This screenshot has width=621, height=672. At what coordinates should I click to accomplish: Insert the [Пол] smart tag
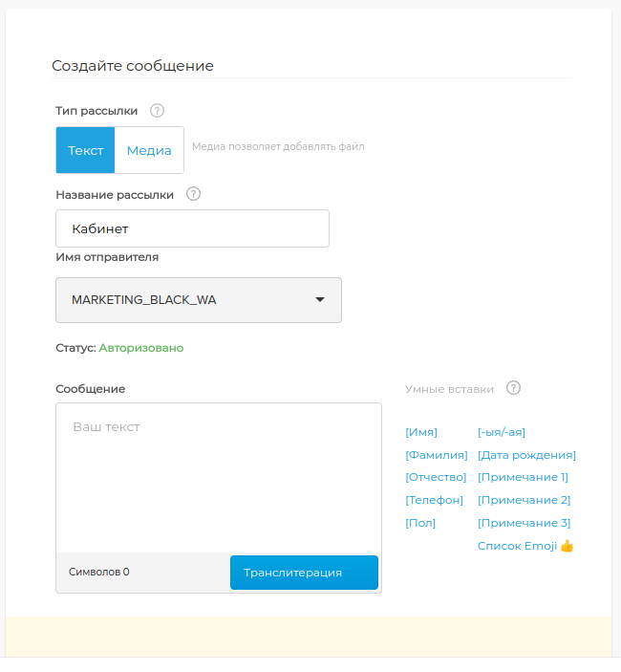pyautogui.click(x=420, y=523)
